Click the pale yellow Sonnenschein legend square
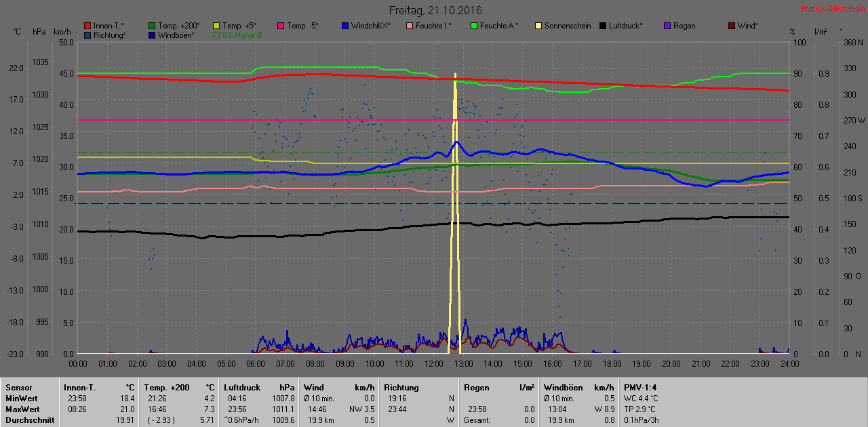 [x=538, y=26]
